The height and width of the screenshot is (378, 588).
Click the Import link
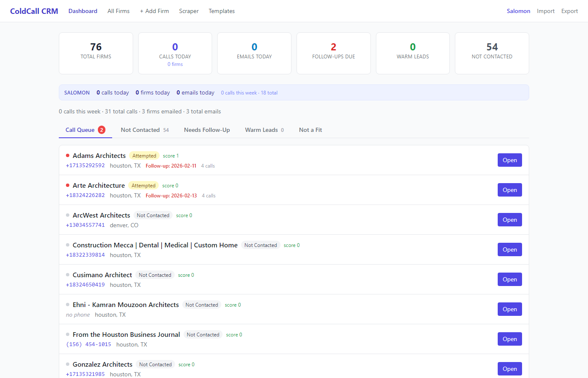(x=546, y=11)
